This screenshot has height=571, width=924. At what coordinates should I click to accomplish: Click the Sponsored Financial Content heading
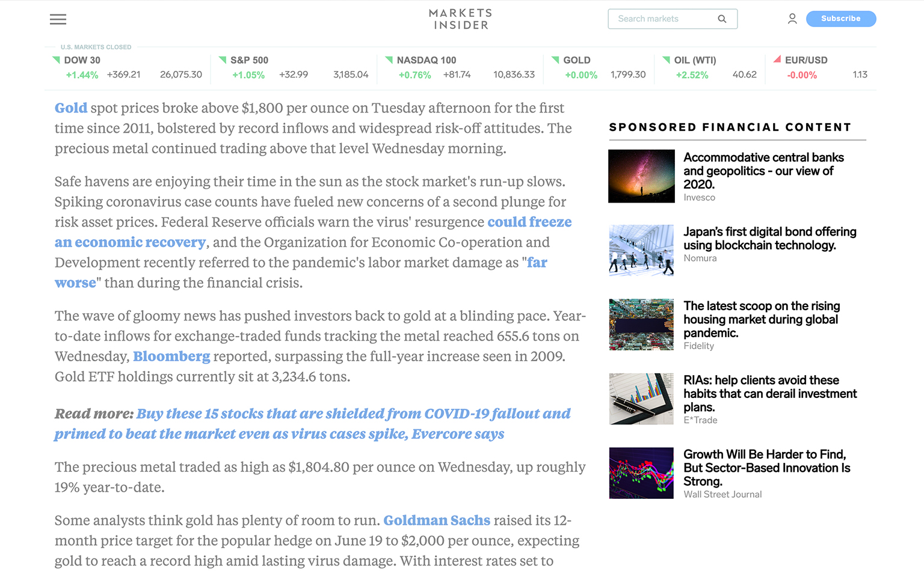tap(730, 127)
